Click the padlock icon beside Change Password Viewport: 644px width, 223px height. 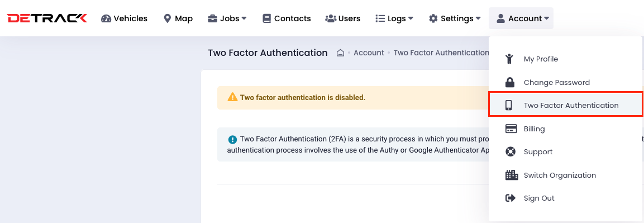tap(510, 82)
